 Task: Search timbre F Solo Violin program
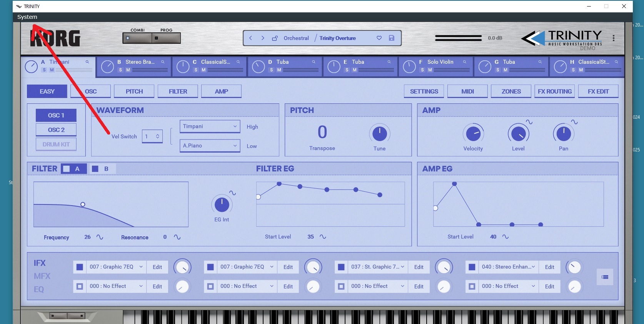coord(464,62)
